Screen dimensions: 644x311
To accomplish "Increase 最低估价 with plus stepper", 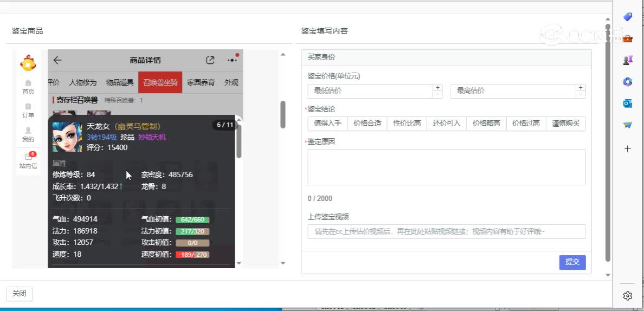I will [437, 88].
